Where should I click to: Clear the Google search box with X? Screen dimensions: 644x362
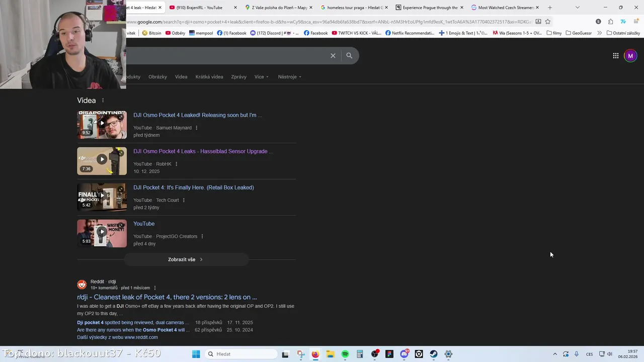pyautogui.click(x=333, y=56)
